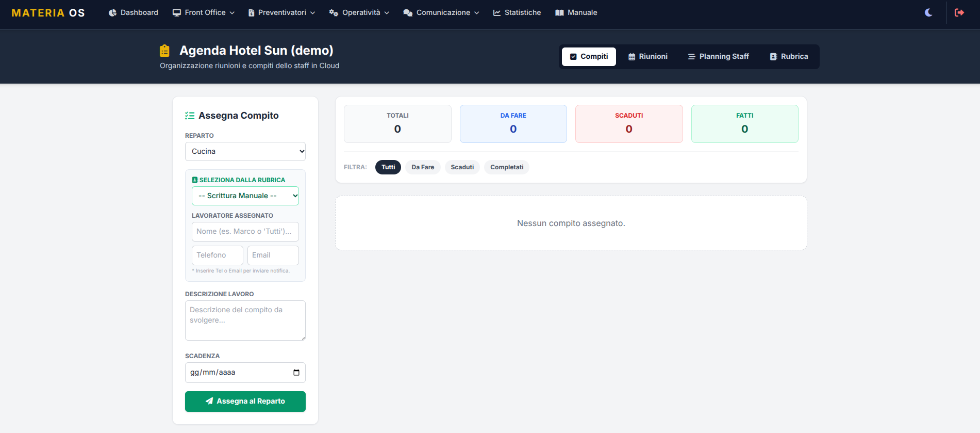Open the Reparto dropdown showing Cucina
980x433 pixels.
pyautogui.click(x=245, y=152)
